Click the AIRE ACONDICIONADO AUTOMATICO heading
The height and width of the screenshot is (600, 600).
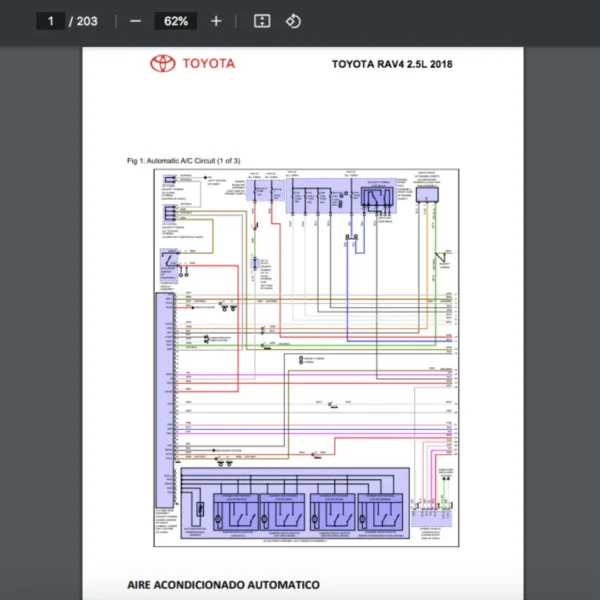coord(223,584)
